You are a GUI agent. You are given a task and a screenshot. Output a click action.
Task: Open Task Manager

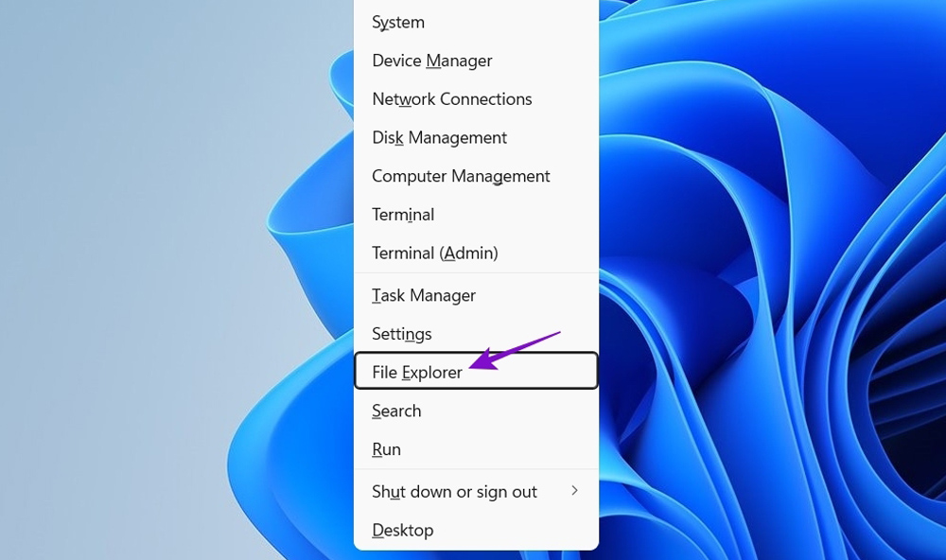[x=423, y=296]
